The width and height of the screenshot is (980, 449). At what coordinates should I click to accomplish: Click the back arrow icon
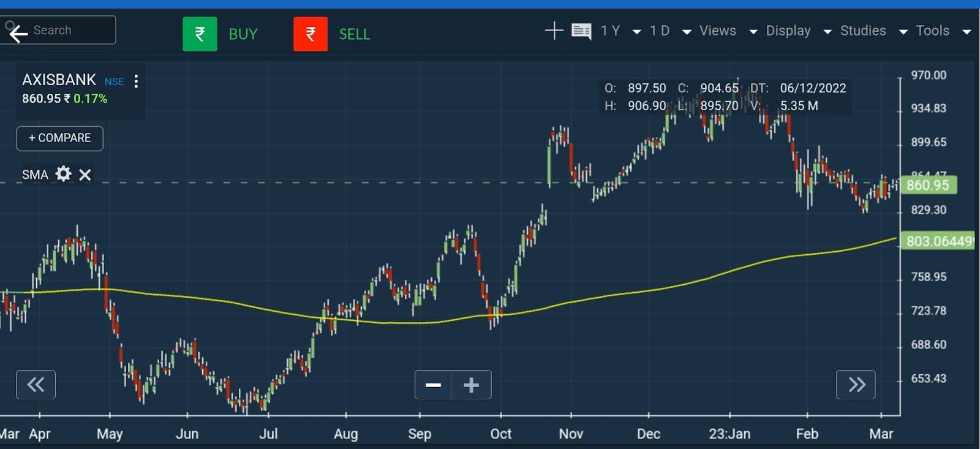click(x=18, y=33)
